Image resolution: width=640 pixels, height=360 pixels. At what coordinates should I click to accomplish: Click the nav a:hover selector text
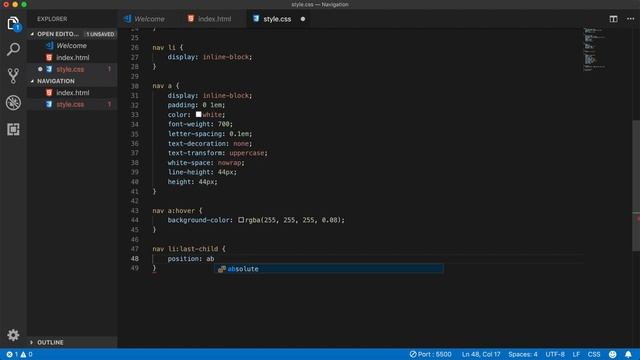pos(173,210)
